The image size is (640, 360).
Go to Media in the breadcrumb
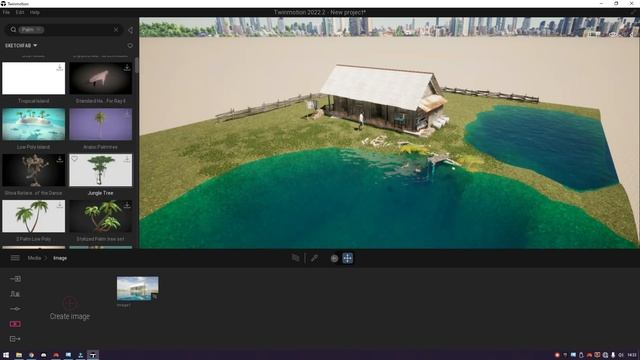point(34,258)
